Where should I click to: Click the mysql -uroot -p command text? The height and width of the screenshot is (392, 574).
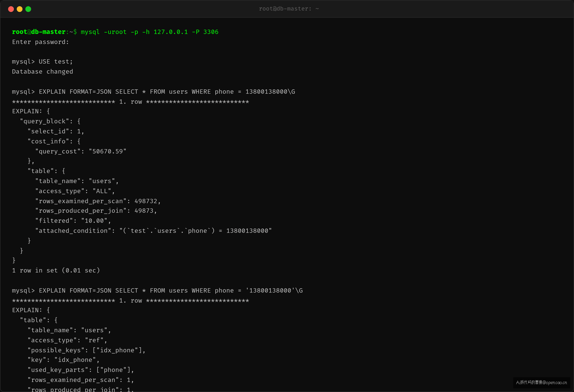click(x=149, y=32)
